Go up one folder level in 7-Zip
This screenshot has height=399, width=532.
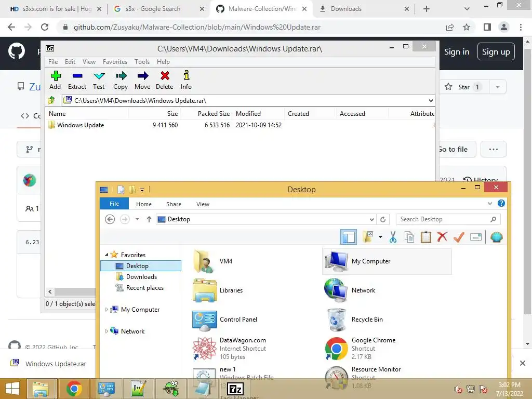(51, 100)
